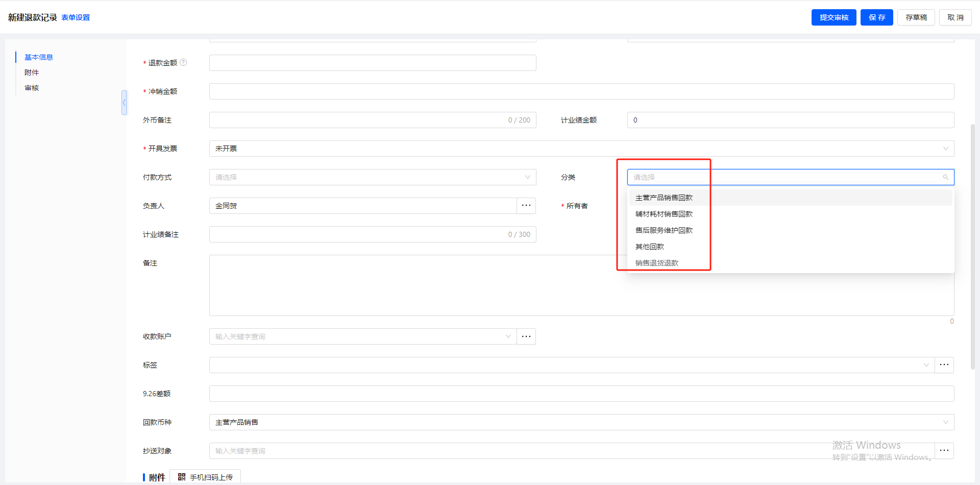Go to 基本信息 section
Viewport: 980px width, 485px height.
39,57
